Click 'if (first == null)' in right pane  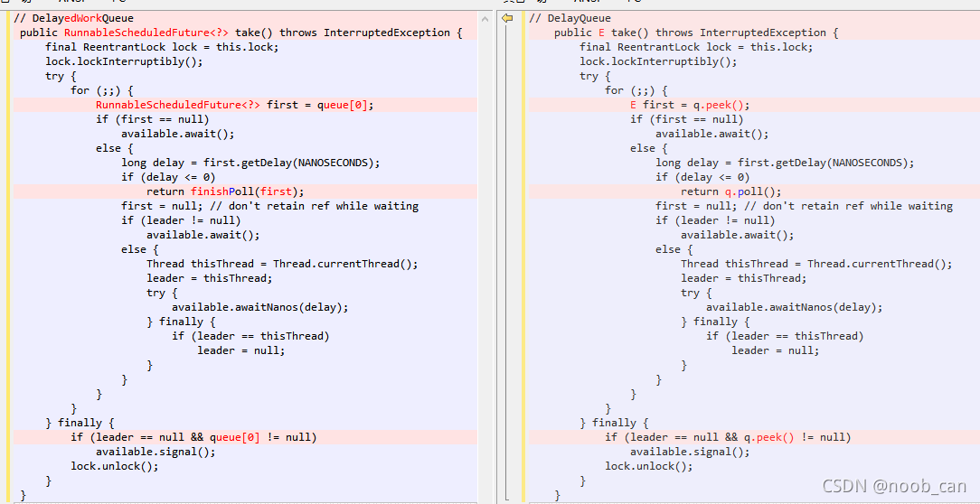687,119
